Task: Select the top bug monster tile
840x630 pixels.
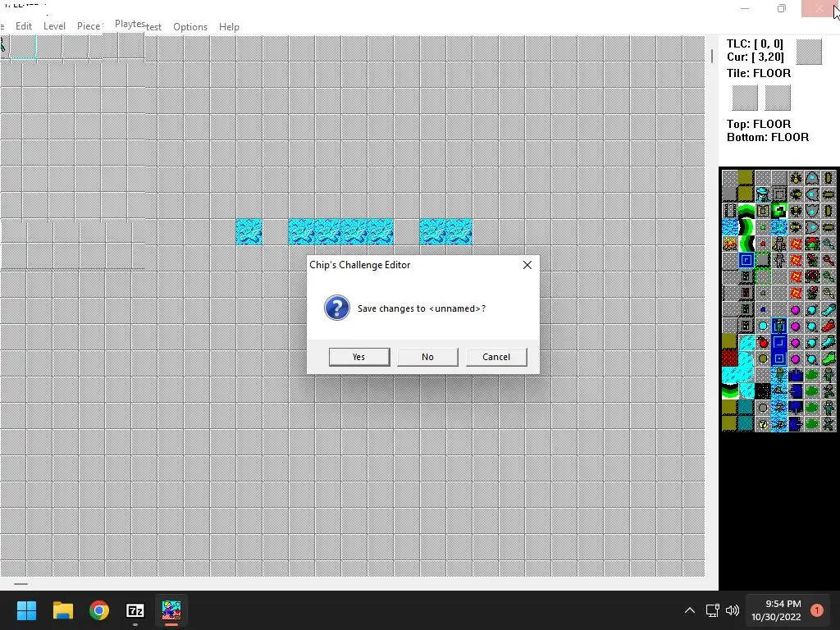Action: [796, 177]
